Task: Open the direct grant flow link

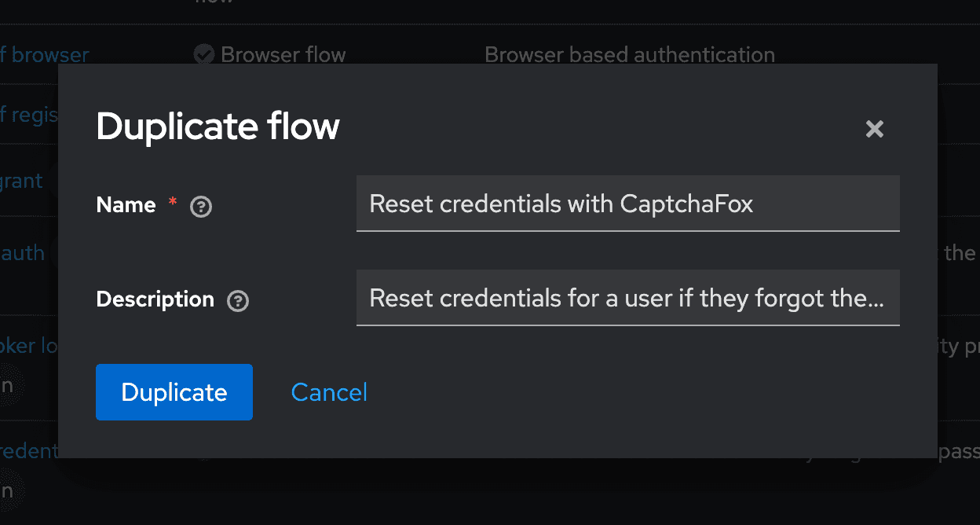Action: click(22, 181)
